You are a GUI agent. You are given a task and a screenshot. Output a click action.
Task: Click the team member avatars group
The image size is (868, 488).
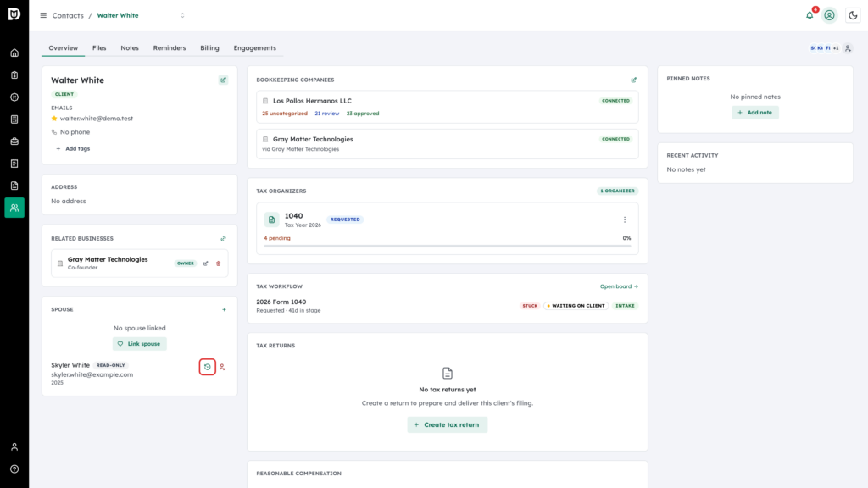coord(824,48)
